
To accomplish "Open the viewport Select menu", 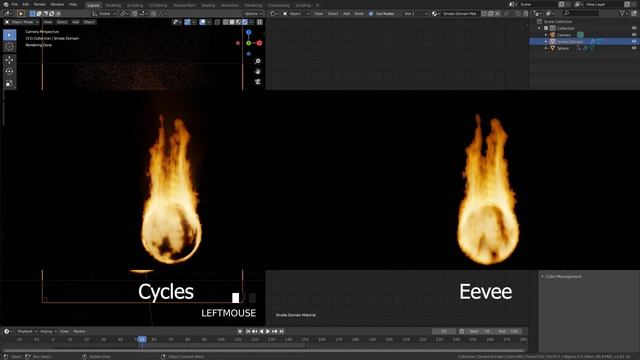I will 62,22.
